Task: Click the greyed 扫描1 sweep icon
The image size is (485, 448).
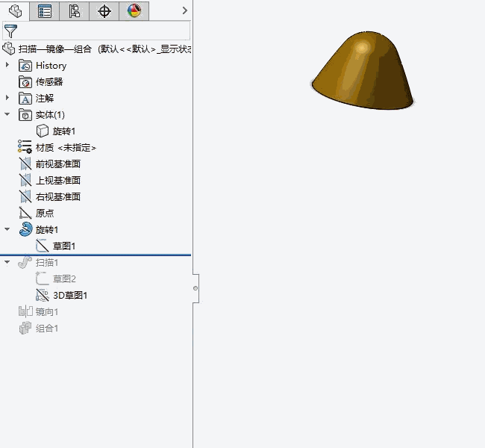Action: (25, 262)
